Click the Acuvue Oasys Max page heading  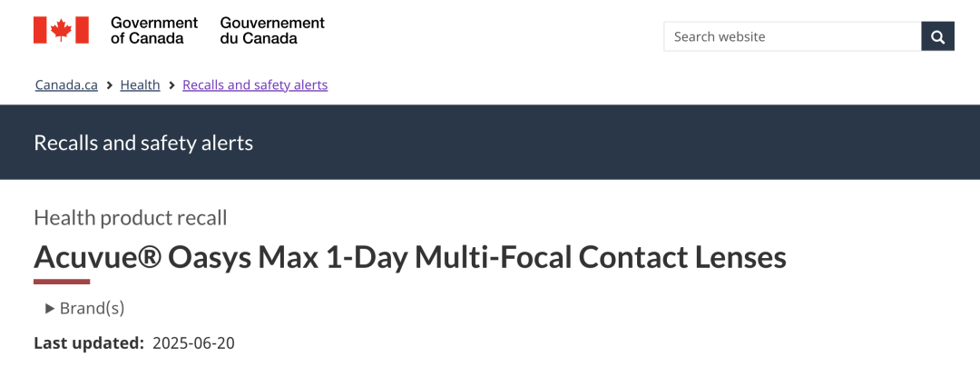[410, 257]
